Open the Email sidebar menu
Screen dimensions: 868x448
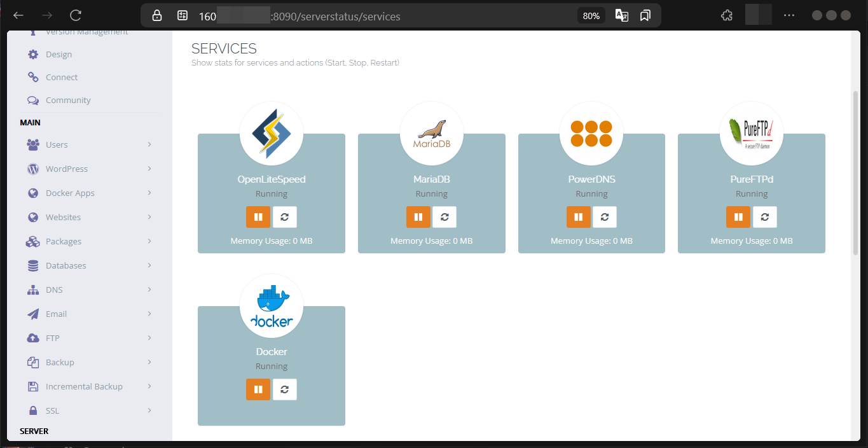(89, 314)
